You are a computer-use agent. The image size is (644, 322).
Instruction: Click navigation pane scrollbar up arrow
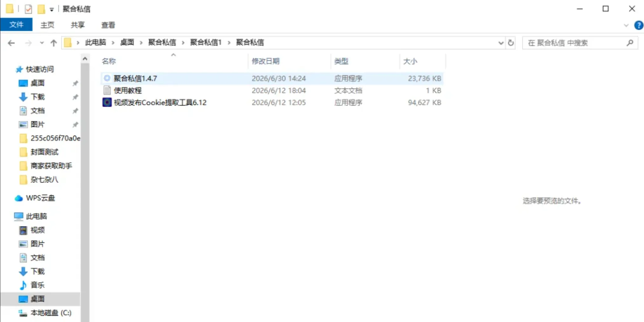(85, 59)
